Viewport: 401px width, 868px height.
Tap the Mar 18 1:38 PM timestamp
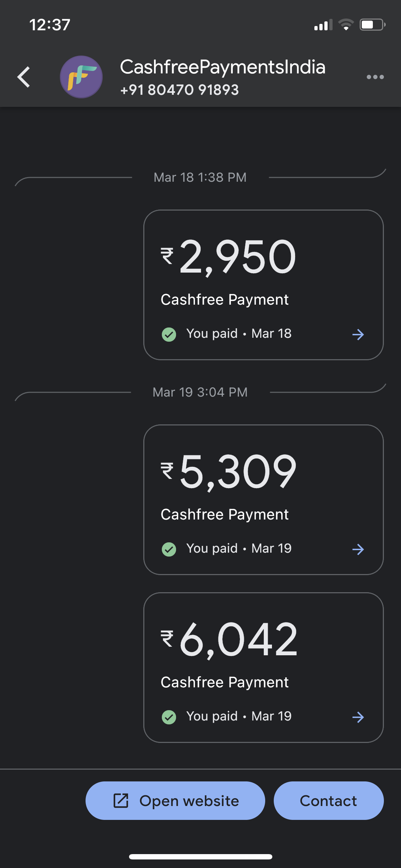[200, 177]
